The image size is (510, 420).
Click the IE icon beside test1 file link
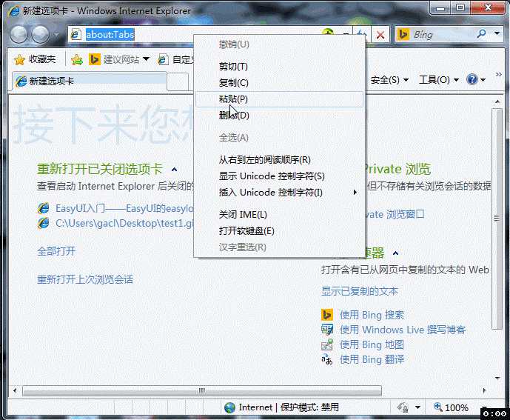pos(44,224)
